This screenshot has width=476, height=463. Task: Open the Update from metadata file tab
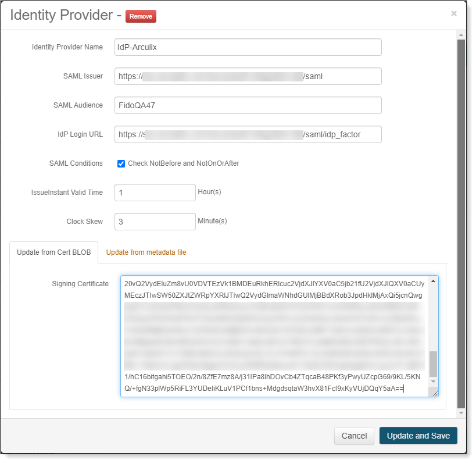[146, 252]
